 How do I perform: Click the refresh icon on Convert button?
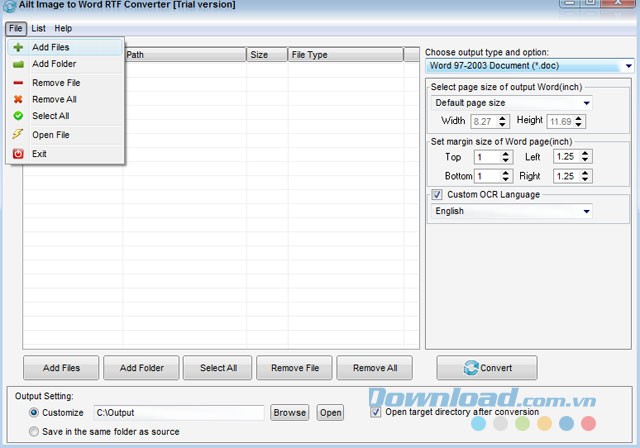tap(471, 368)
